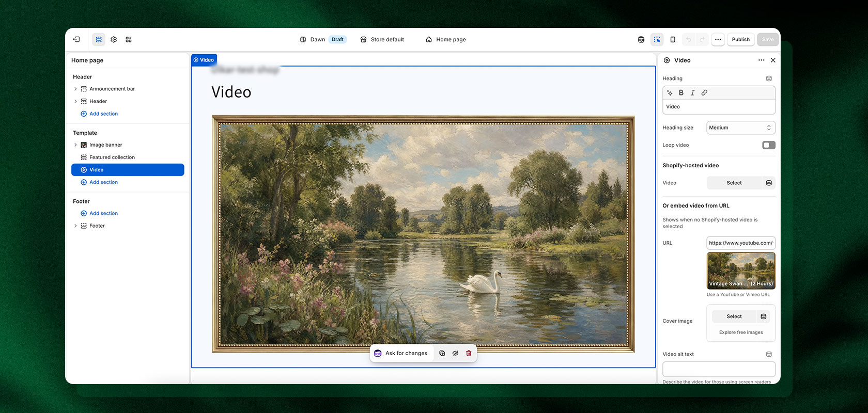Connect dynamic source for hosted video
This screenshot has width=868, height=413.
[x=769, y=183]
